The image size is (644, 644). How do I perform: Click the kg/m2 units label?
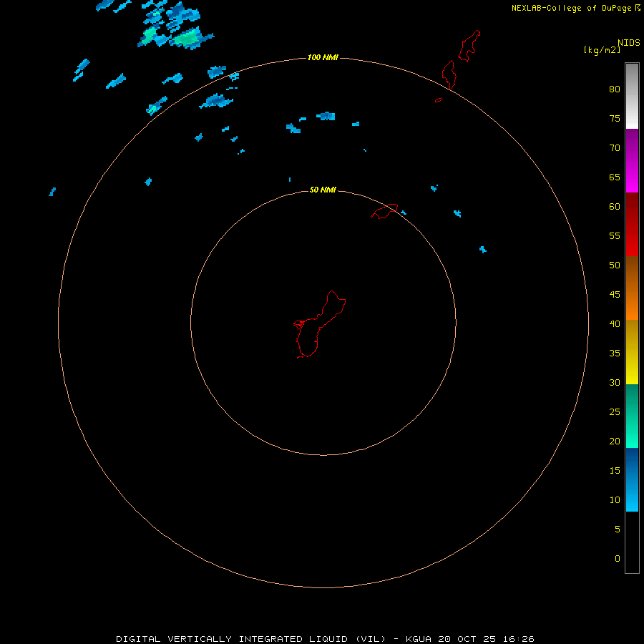click(602, 50)
